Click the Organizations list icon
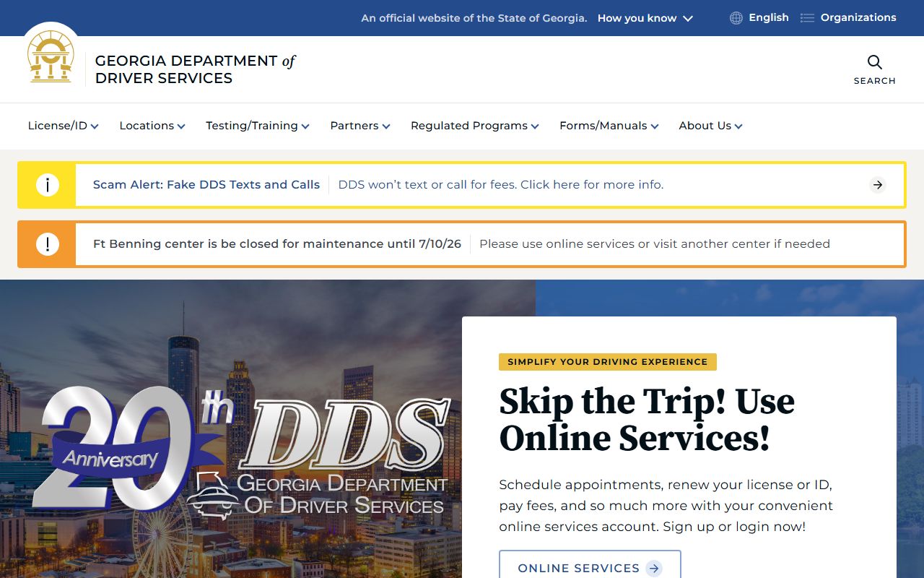This screenshot has width=924, height=578. click(807, 18)
